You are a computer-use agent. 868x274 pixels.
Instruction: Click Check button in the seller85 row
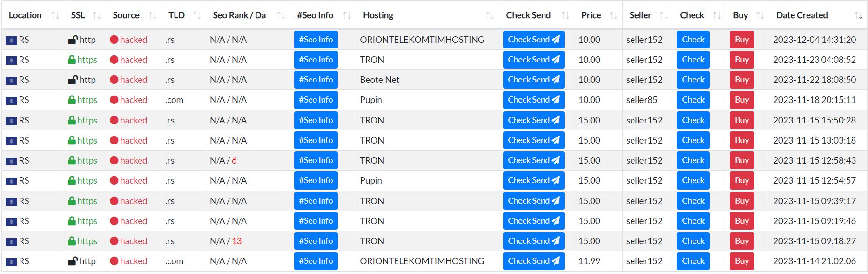693,100
